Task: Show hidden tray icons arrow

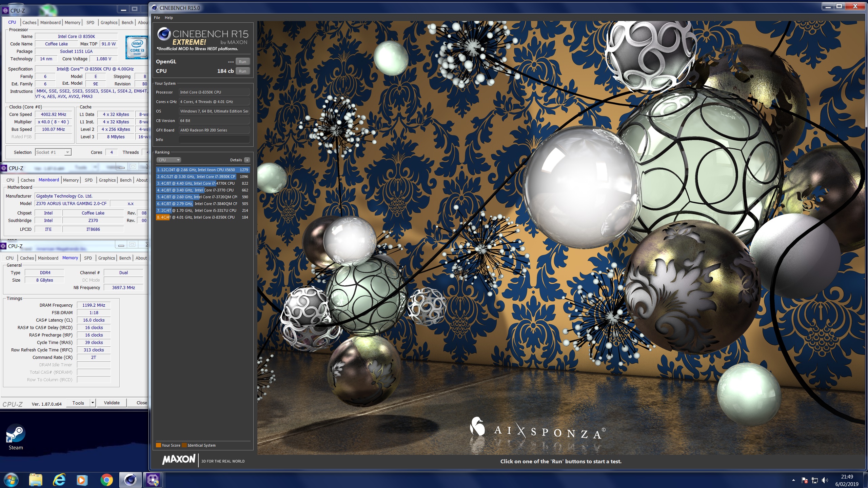Action: 793,480
